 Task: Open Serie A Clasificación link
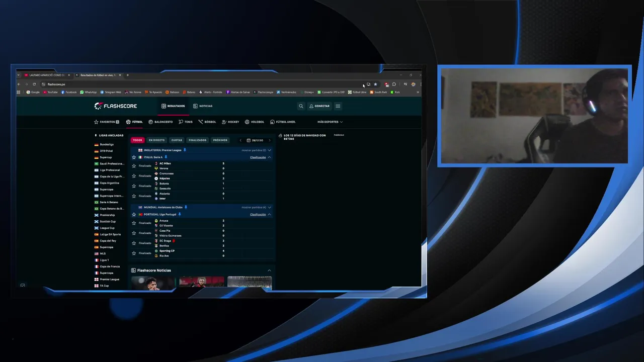pyautogui.click(x=258, y=157)
